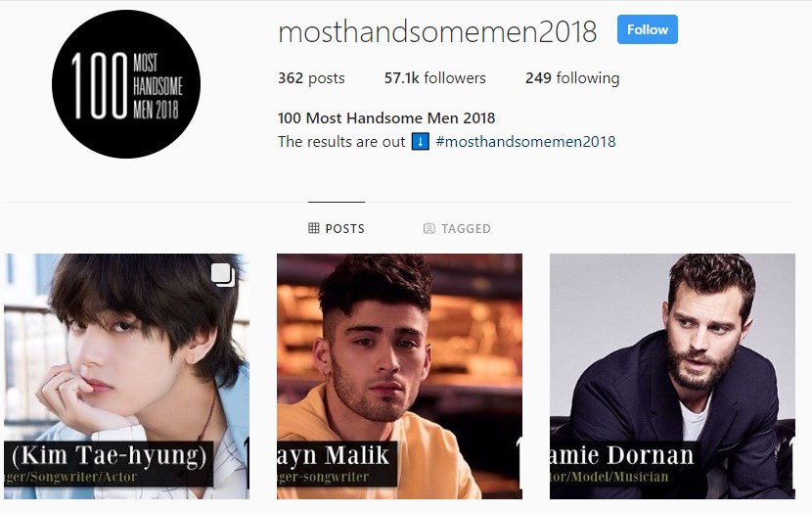The width and height of the screenshot is (812, 513).
Task: Follow the mosthandsomemen2018 account
Action: pos(648,29)
